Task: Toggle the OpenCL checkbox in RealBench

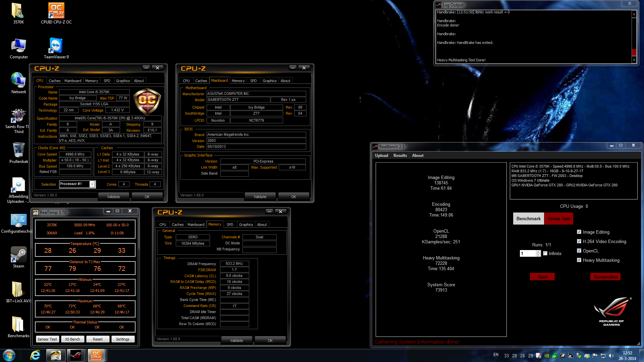Action: point(579,251)
